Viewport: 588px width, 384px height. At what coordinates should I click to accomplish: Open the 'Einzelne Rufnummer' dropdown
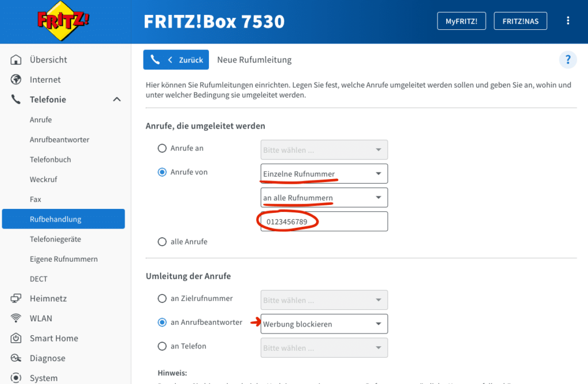324,174
